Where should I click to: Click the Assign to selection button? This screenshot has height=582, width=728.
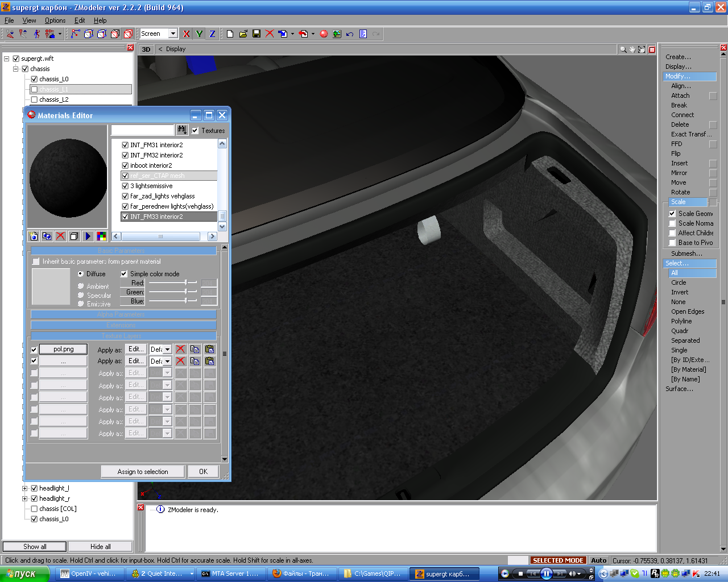click(x=143, y=472)
